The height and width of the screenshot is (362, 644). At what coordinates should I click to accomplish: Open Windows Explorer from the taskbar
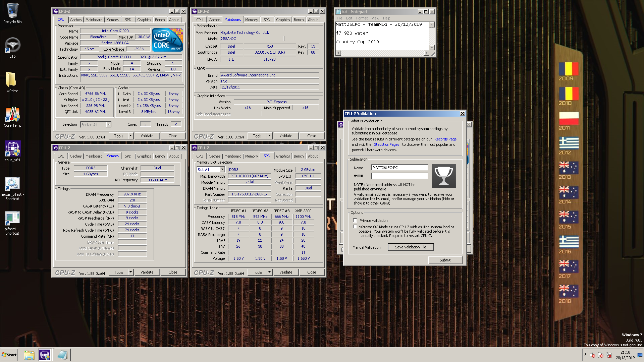tap(29, 355)
